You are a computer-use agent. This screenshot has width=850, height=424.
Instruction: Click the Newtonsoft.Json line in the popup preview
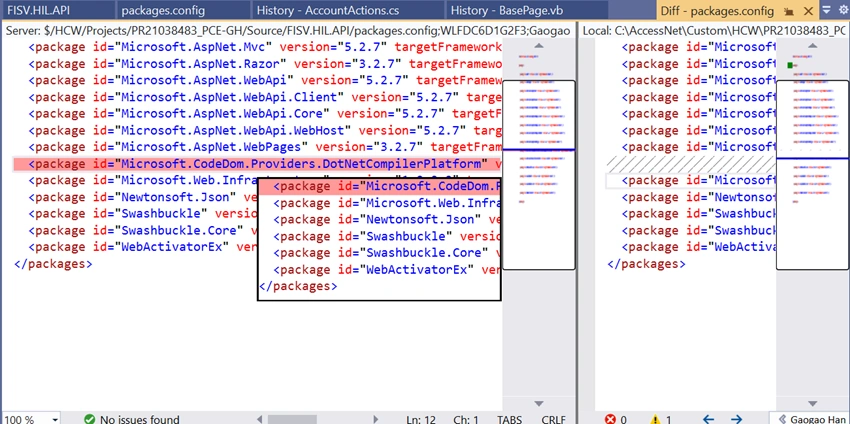(x=387, y=220)
